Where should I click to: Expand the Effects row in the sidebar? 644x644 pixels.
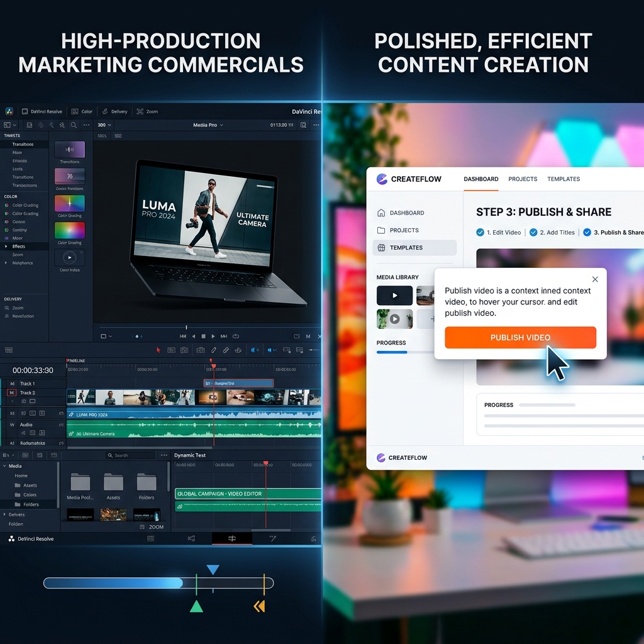coord(6,247)
